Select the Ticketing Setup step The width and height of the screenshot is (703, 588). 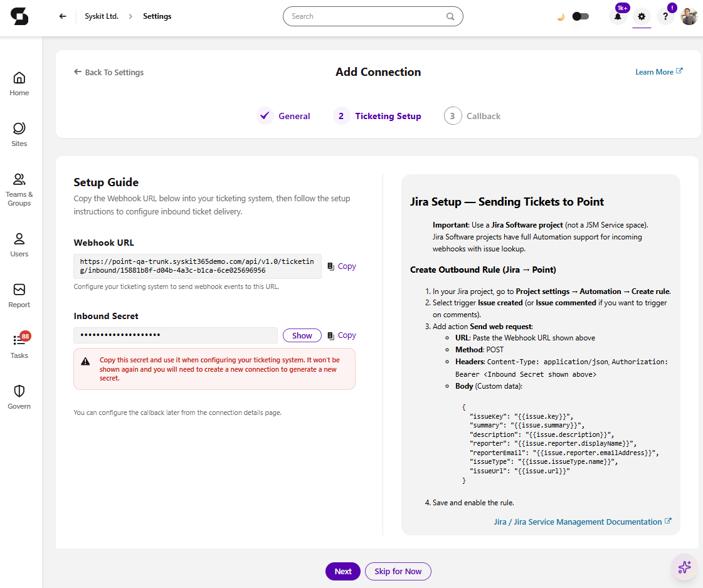point(378,116)
